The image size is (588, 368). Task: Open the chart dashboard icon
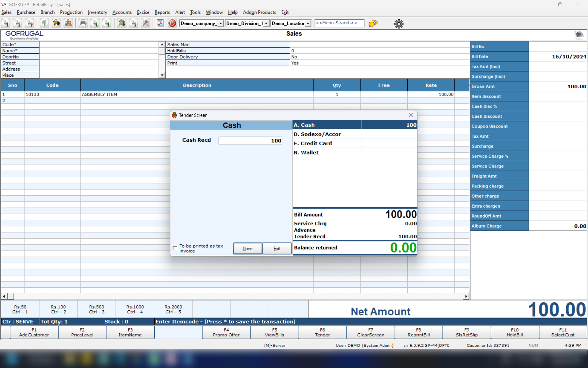[x=160, y=23]
